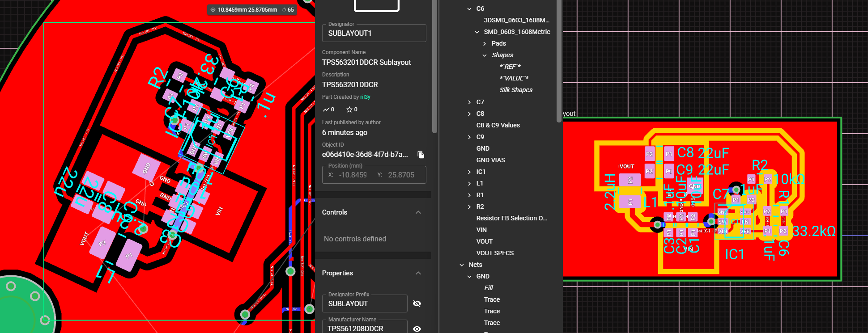Select the *VALUE* shape item
This screenshot has width=868, height=333.
pos(514,78)
